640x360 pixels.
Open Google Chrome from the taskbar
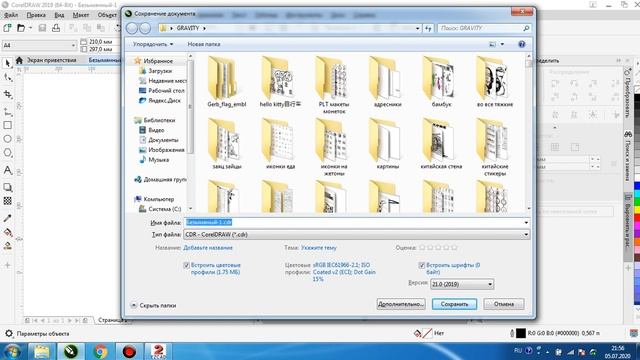coord(100,351)
